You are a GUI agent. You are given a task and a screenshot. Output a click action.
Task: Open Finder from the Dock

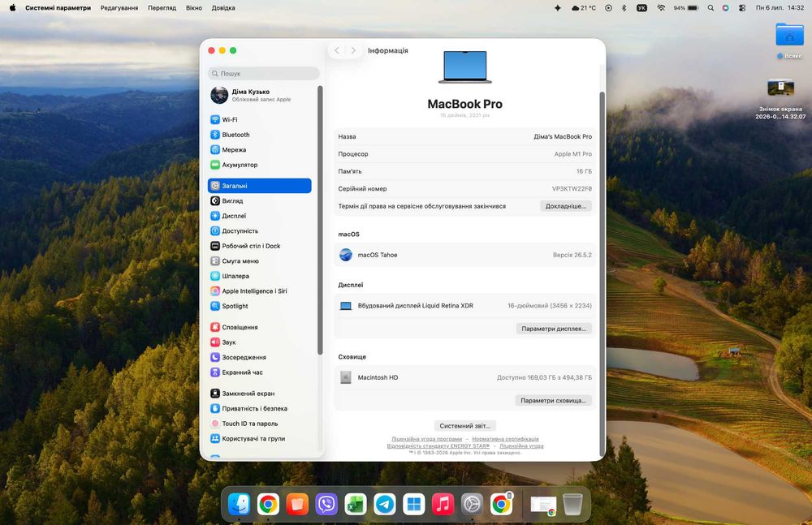coord(239,504)
